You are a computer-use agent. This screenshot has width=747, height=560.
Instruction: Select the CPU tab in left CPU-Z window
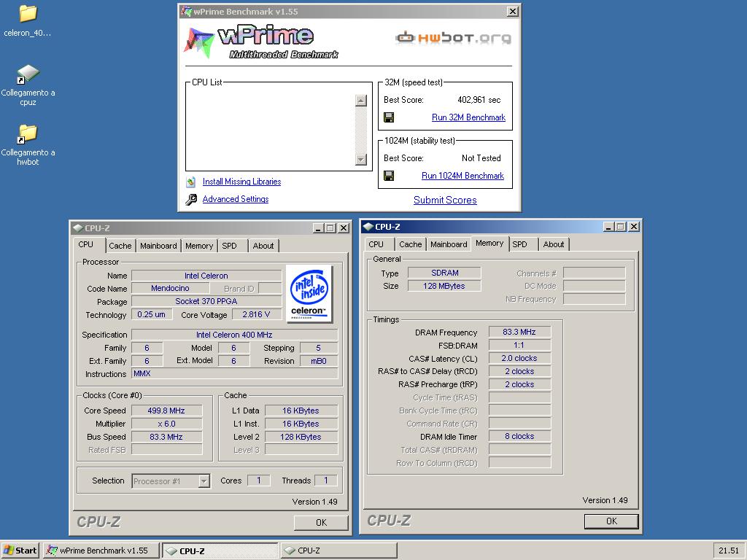(86, 244)
